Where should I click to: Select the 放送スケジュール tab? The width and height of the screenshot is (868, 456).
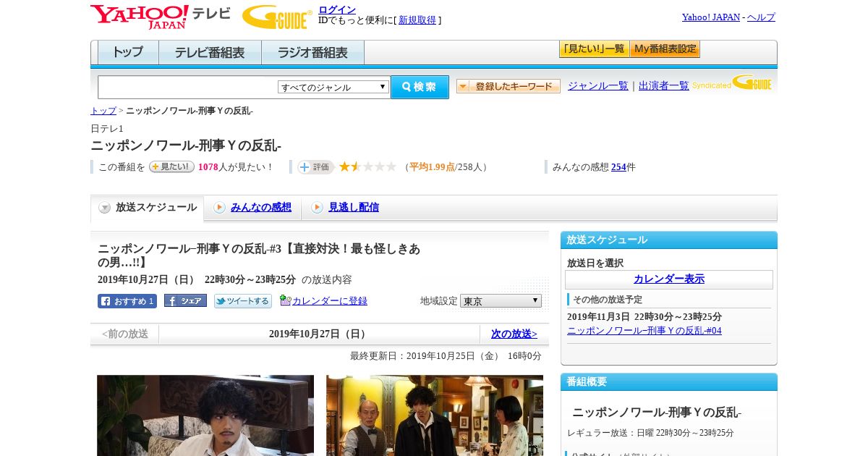tap(147, 208)
